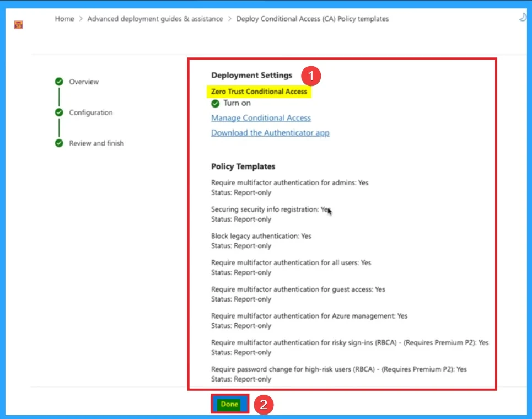Screen dimensions: 532x419
Task: Select 'Block legacy authentication: Yes' line
Action: (x=261, y=236)
